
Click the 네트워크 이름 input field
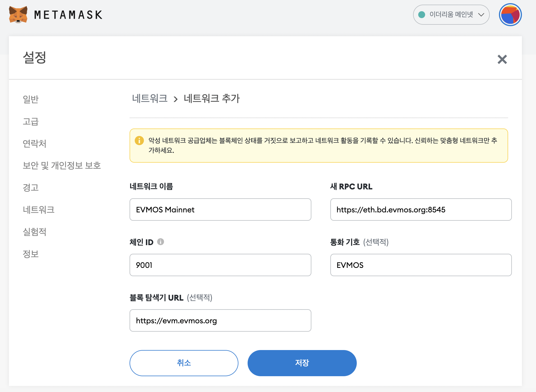point(220,210)
